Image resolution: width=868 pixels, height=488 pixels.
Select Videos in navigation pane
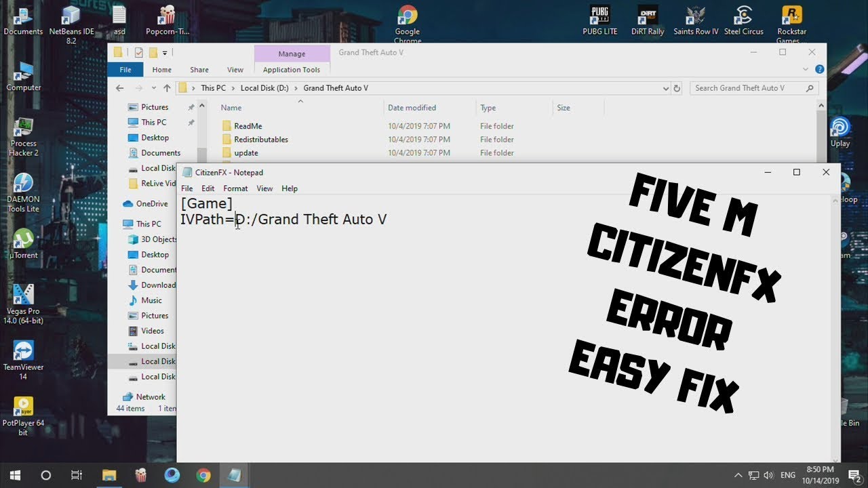pos(153,331)
